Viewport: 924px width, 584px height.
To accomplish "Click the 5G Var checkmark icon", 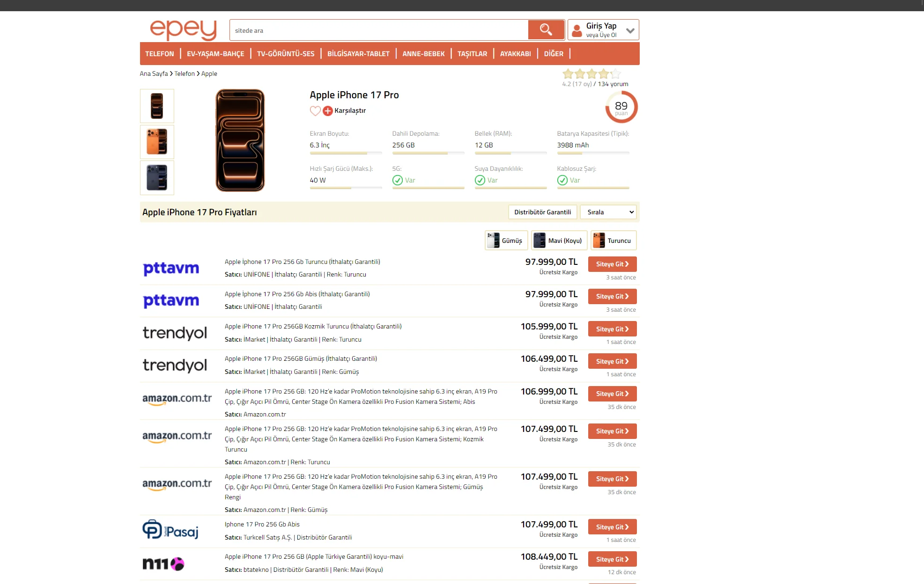I will click(398, 180).
